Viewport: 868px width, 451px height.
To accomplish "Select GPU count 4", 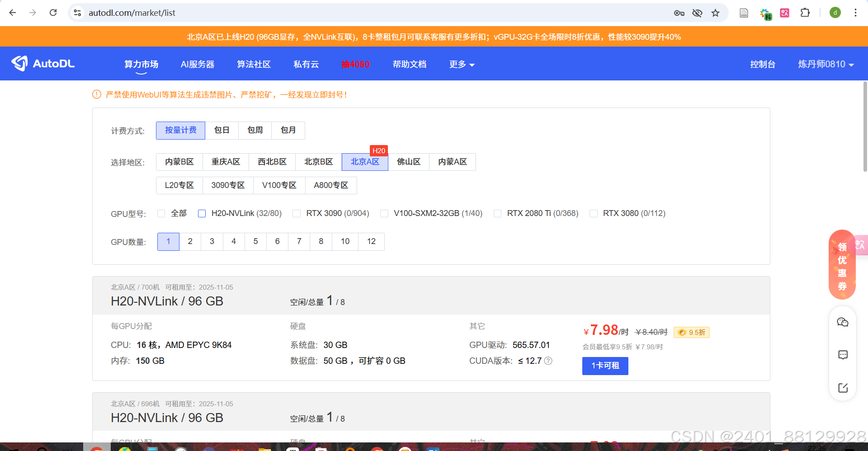I will click(x=234, y=241).
